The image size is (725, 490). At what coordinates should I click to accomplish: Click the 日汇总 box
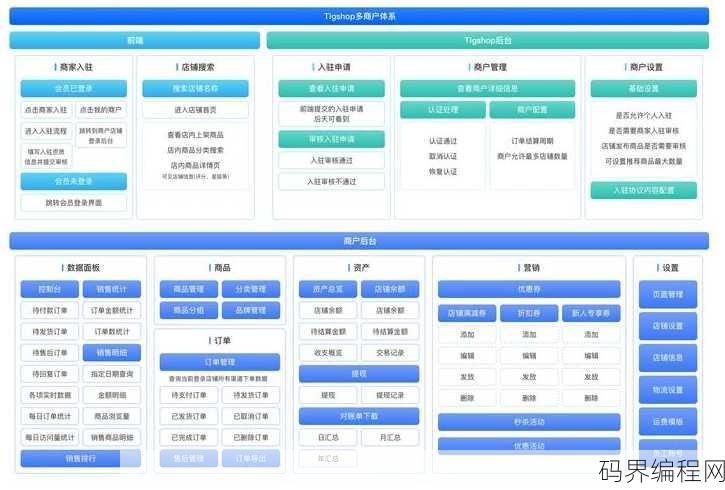point(328,437)
